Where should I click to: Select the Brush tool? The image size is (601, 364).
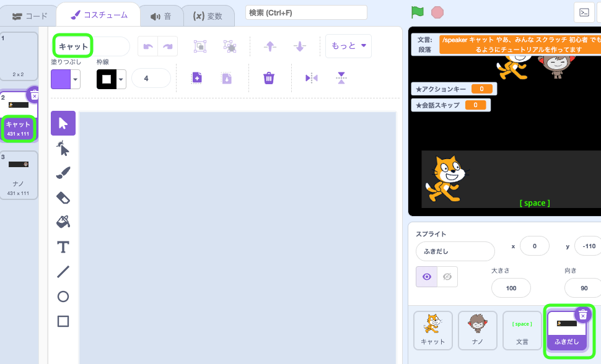pyautogui.click(x=63, y=173)
